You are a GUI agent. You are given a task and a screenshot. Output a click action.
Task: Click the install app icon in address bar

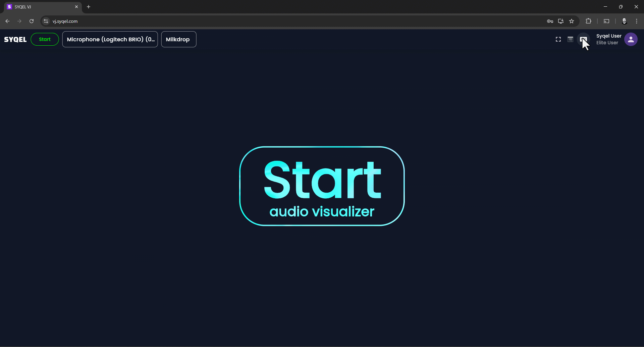(560, 21)
